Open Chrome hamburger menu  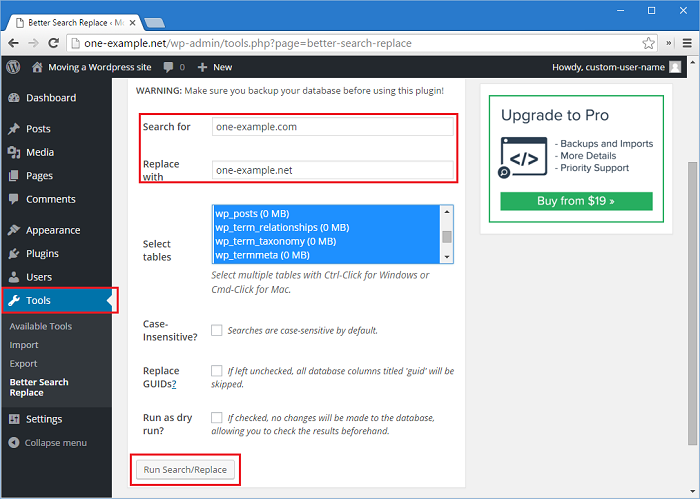(687, 43)
